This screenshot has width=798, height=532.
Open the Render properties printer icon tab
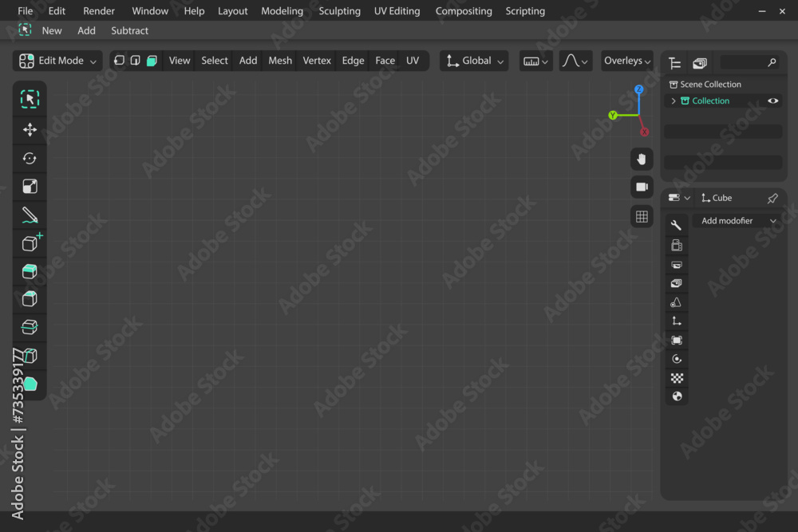pos(677,246)
